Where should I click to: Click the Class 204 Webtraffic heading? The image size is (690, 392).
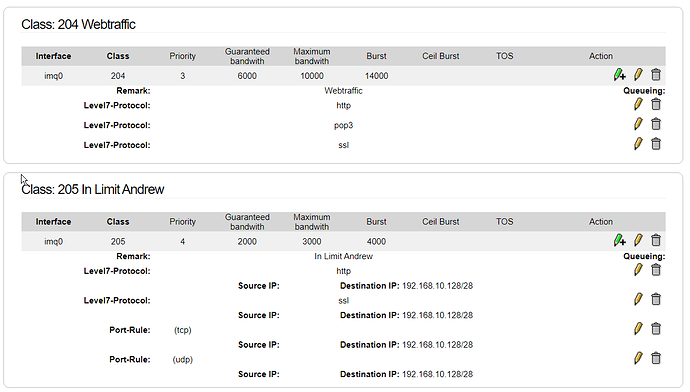click(78, 24)
